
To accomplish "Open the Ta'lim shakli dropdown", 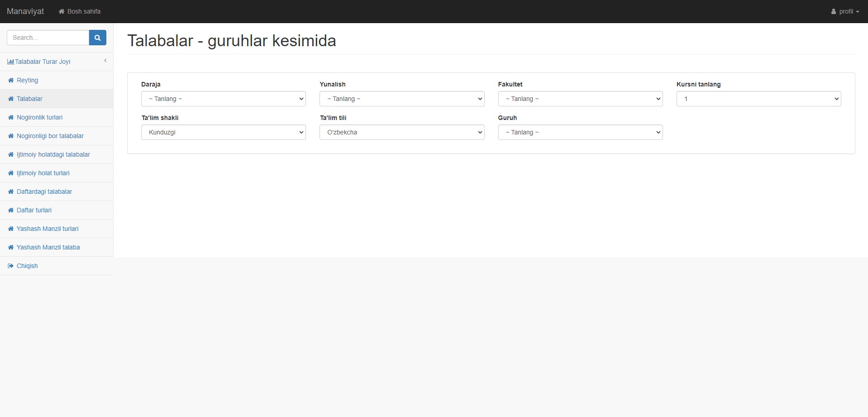I will pos(223,132).
